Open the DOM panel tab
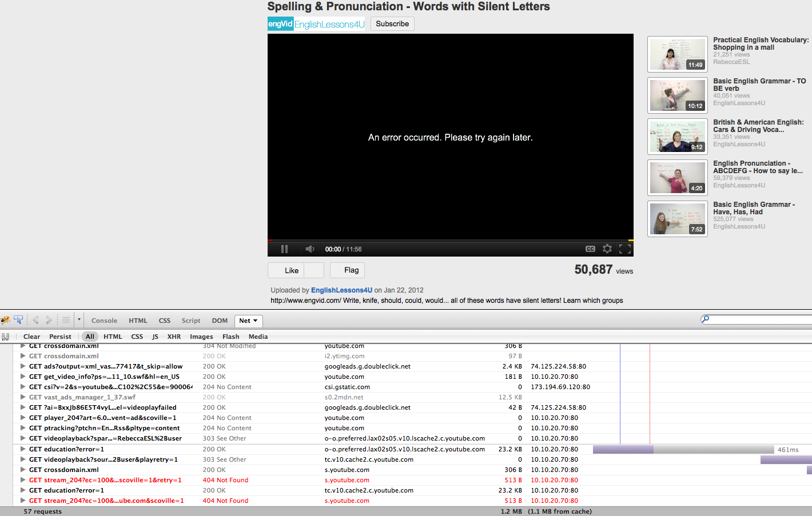Image resolution: width=812 pixels, height=516 pixels. [220, 321]
